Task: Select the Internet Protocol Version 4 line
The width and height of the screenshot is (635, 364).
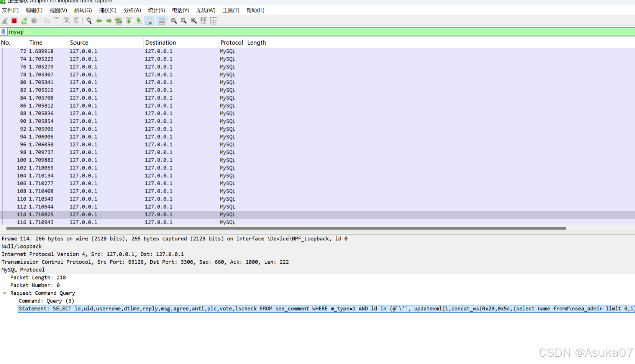Action: (x=317, y=254)
